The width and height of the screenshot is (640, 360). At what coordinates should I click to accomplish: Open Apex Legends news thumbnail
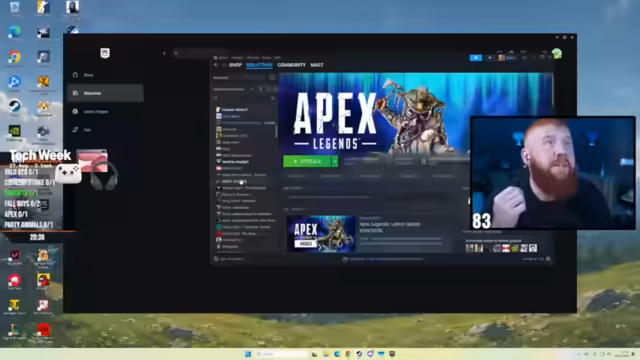click(321, 233)
